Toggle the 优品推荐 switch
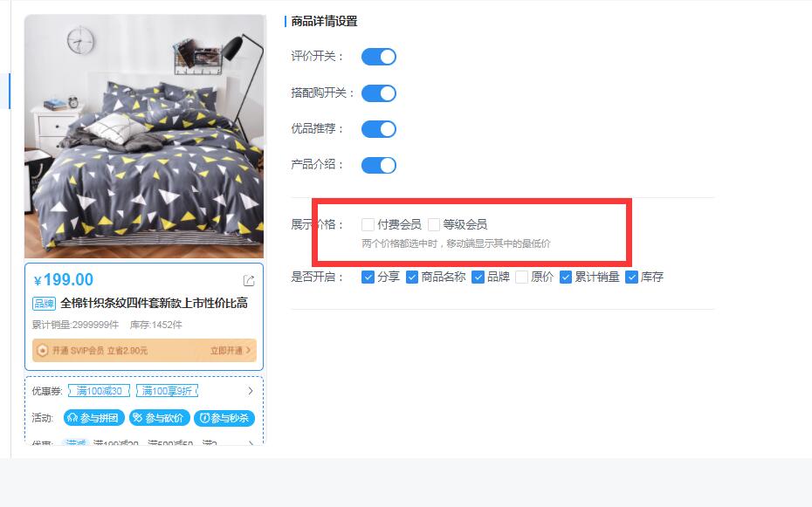The height and width of the screenshot is (507, 812). pyautogui.click(x=379, y=129)
